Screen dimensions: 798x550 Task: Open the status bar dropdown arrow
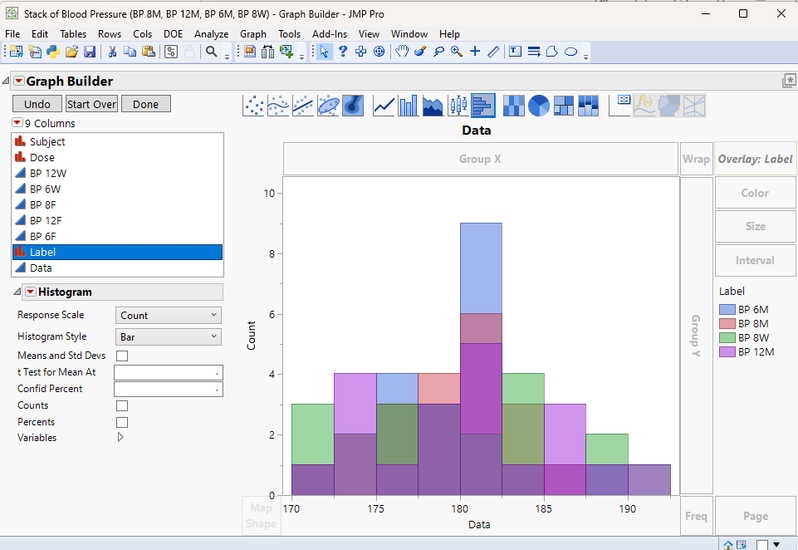(x=777, y=544)
